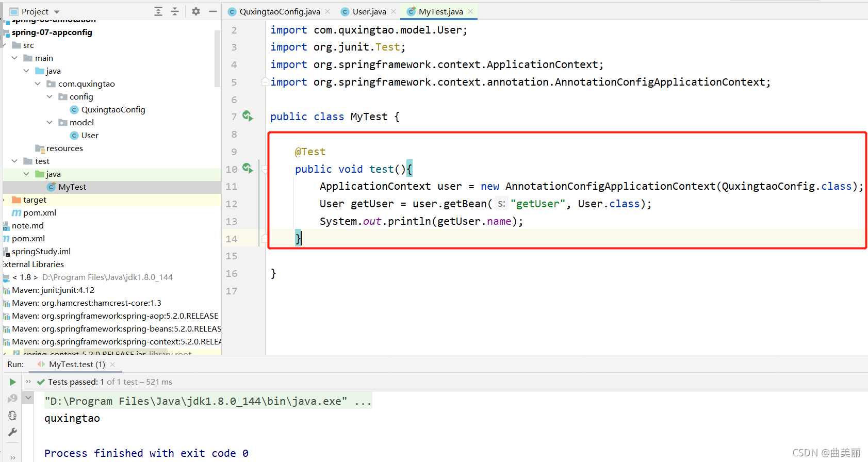Click line number 14 in the gutter
Viewport: 868px width, 462px height.
tap(232, 239)
